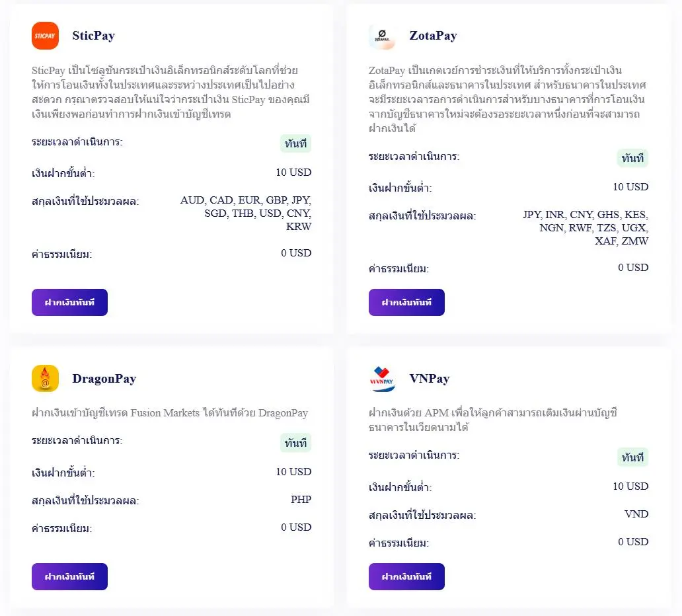Click the green instant badge in ZotaPay card

pyautogui.click(x=633, y=158)
